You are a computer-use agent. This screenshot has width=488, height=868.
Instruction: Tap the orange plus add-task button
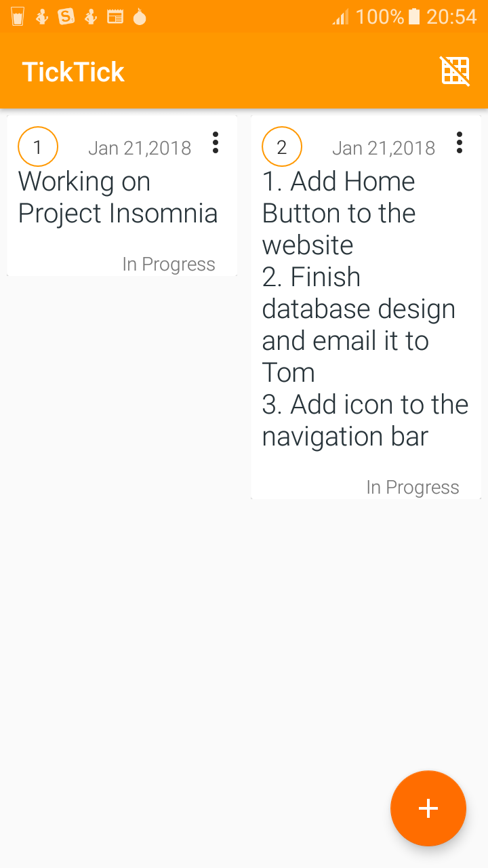[428, 808]
